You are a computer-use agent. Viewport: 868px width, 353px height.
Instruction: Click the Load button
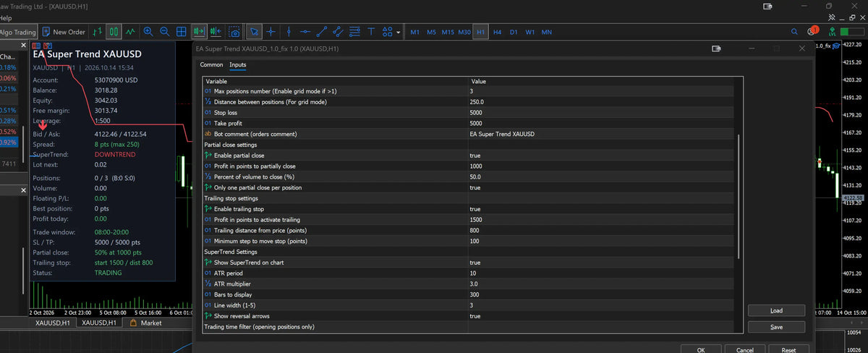[776, 310]
